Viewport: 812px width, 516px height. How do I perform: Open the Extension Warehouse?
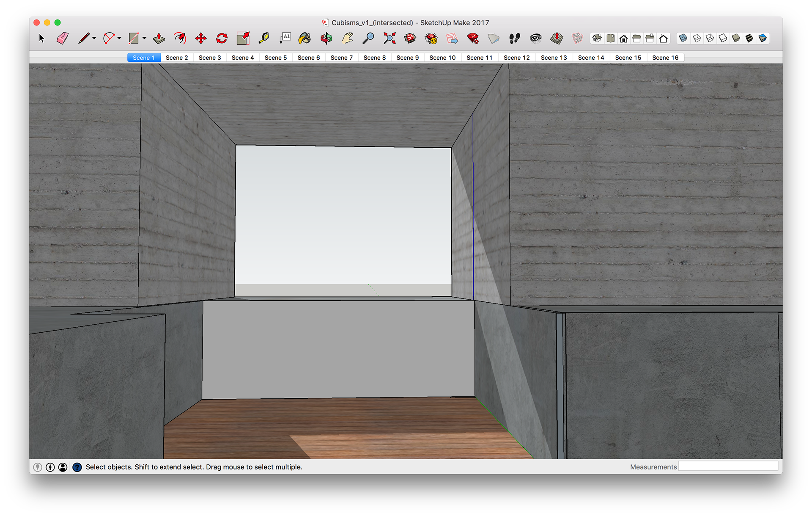431,39
